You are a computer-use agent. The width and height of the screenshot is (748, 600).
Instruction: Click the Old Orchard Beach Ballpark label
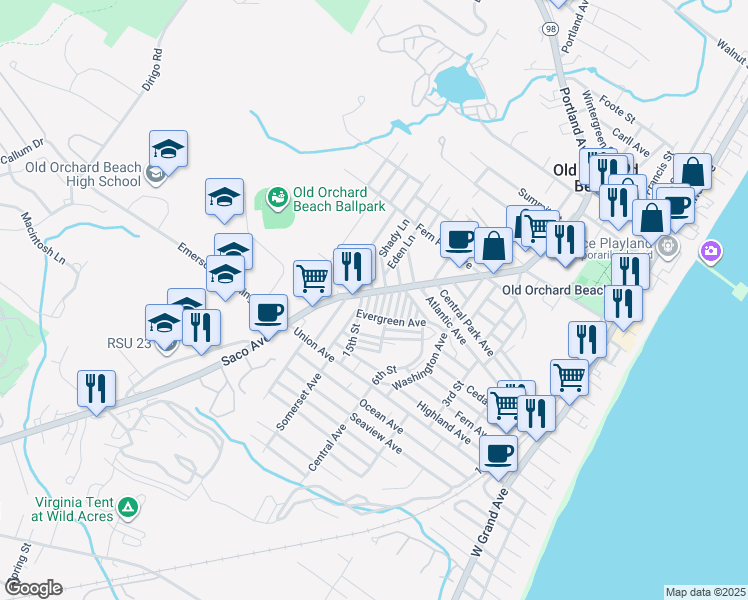tap(339, 199)
